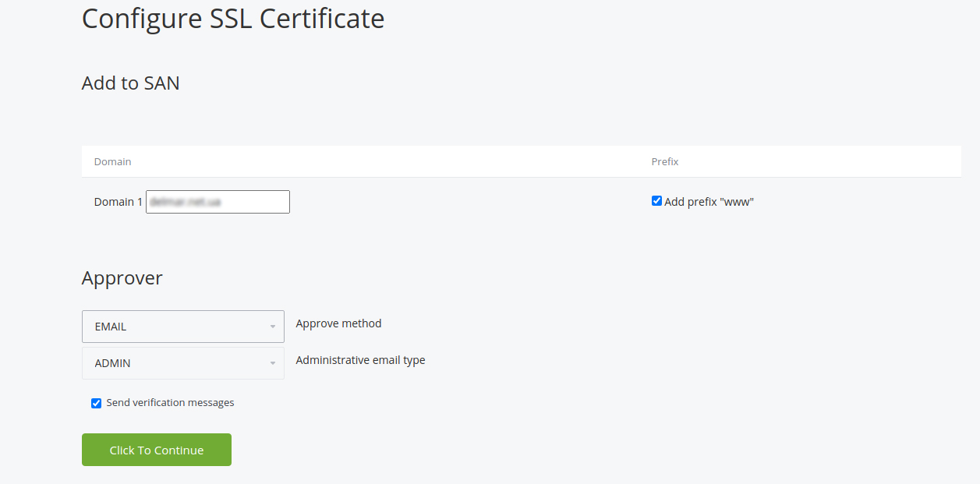
Task: Click the Prefix column header
Action: point(665,161)
